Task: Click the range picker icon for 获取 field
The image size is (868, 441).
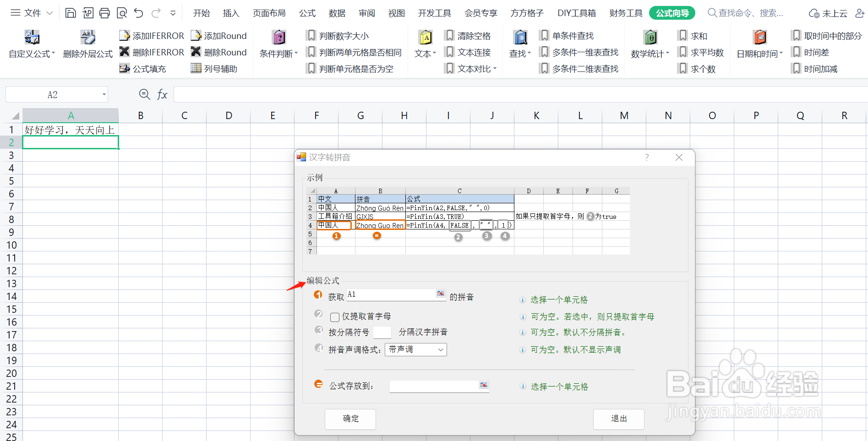Action: click(441, 294)
